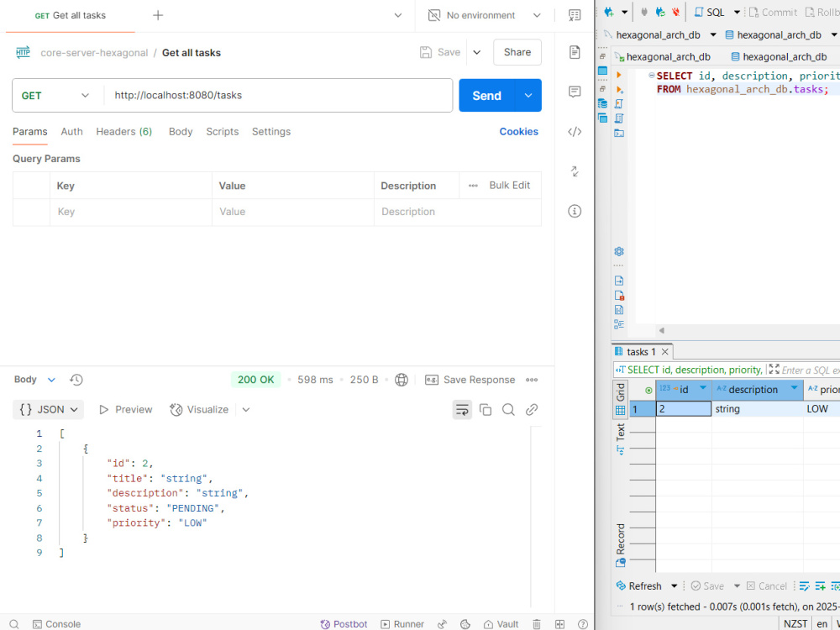Image resolution: width=840 pixels, height=630 pixels.
Task: Open response history clock icon
Action: (x=76, y=380)
